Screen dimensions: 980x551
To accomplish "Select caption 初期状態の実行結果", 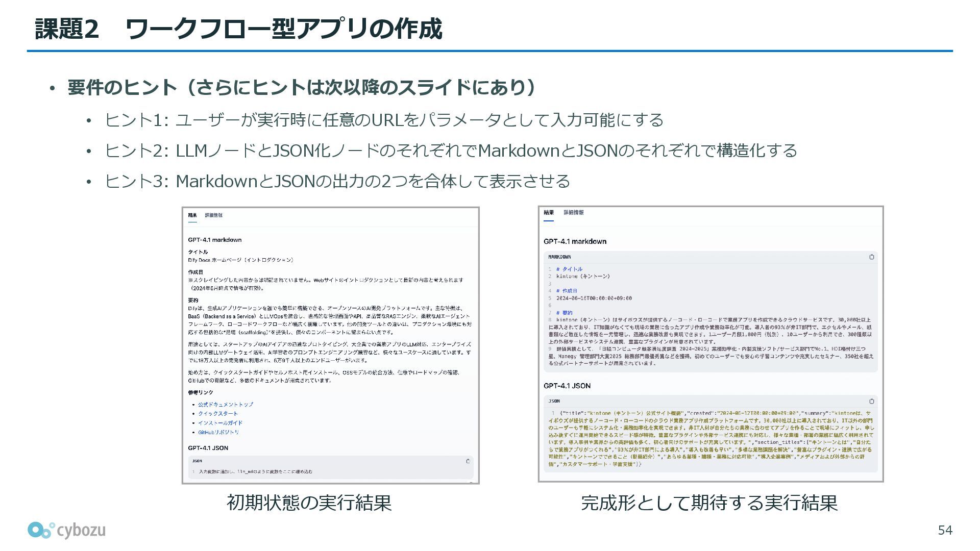I will 309,503.
